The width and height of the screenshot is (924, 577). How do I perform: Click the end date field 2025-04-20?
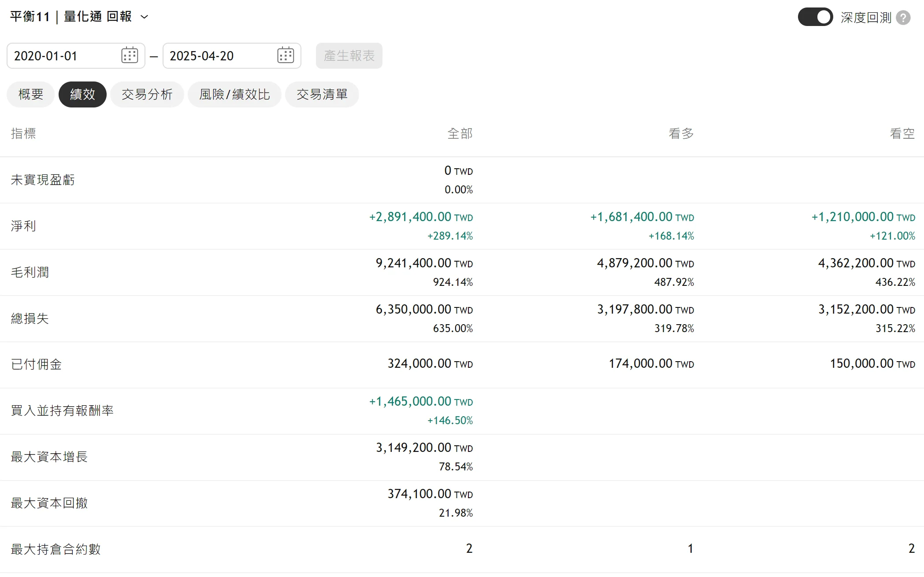(x=232, y=55)
